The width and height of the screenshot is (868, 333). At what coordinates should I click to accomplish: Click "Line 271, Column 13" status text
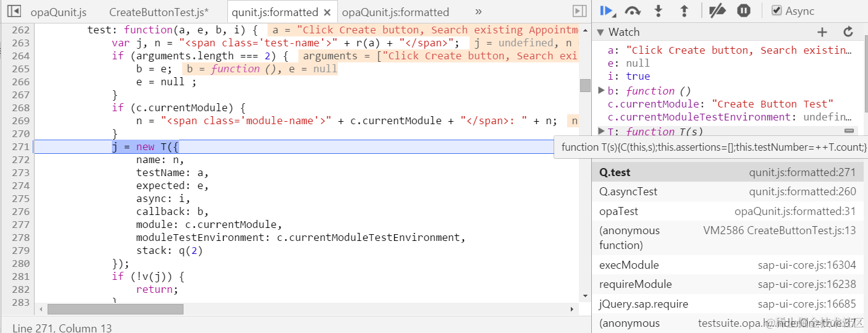point(62,328)
